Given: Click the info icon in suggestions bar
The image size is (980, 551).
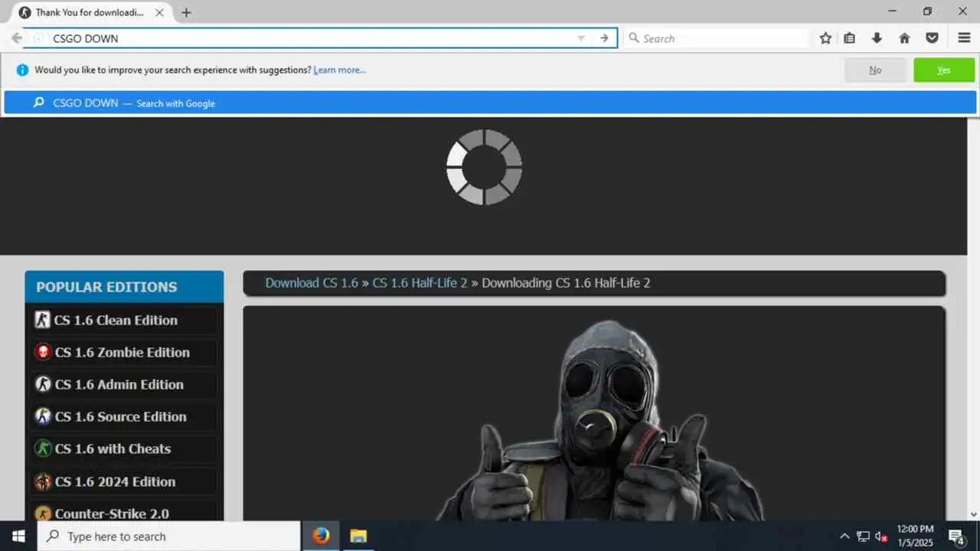Looking at the screenshot, I should point(22,70).
